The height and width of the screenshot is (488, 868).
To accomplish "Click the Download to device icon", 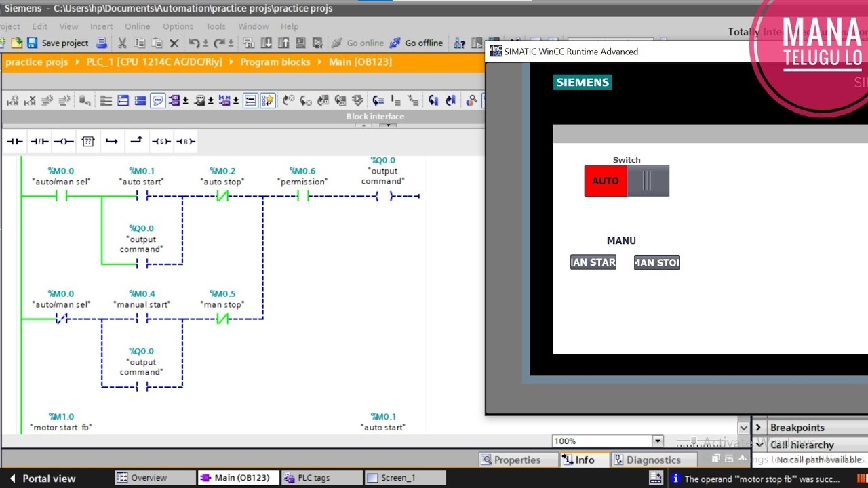I will coord(267,43).
